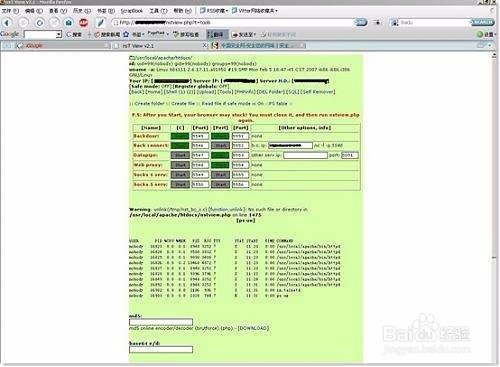Click the green C button in the Backdoor row
The image size is (500, 367).
[180, 136]
